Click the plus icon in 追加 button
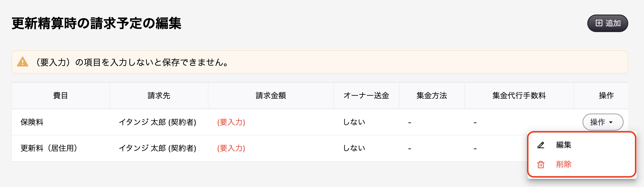Image resolution: width=644 pixels, height=187 pixels. pyautogui.click(x=599, y=23)
